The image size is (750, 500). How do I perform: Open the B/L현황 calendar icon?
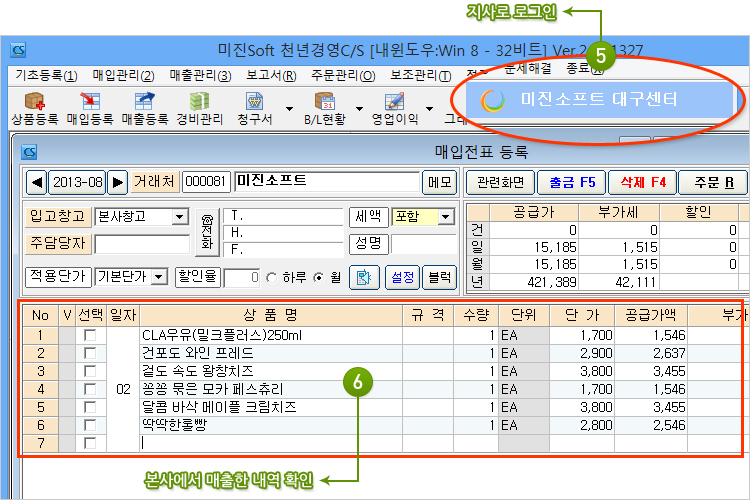pyautogui.click(x=325, y=101)
